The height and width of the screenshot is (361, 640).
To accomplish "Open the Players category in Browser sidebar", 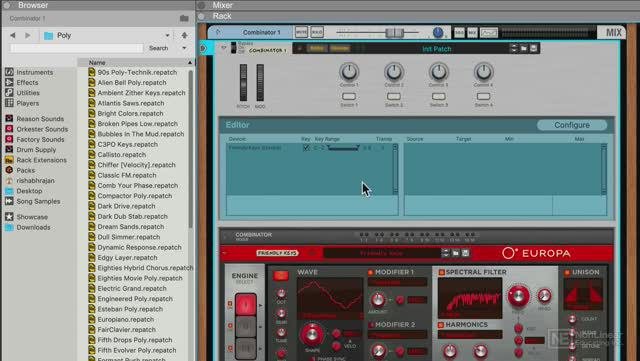I will [22, 103].
